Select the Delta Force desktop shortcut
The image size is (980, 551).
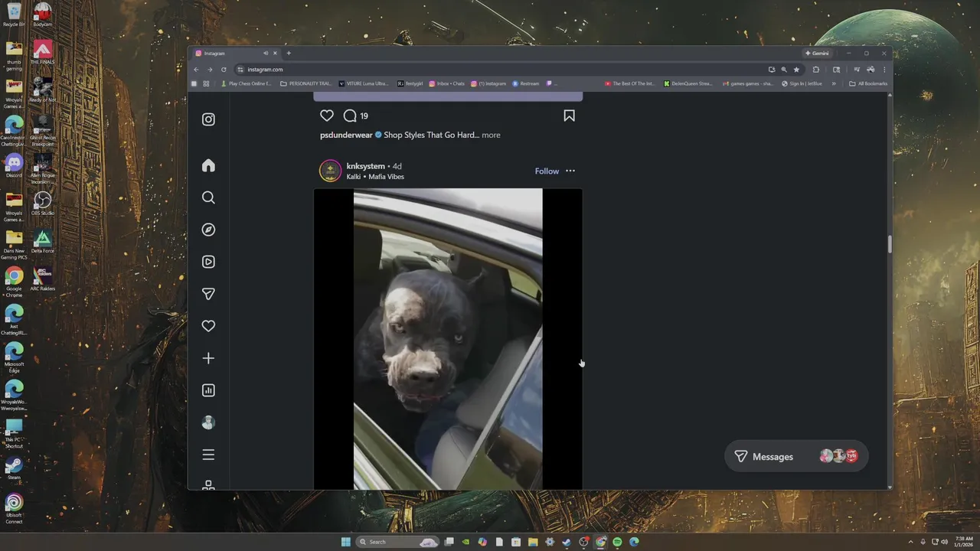pyautogui.click(x=42, y=241)
